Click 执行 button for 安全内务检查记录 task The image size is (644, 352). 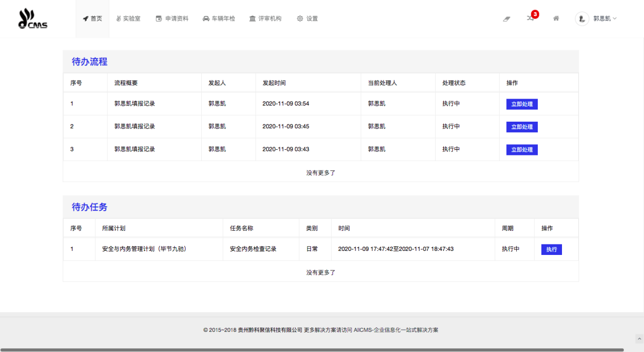pyautogui.click(x=551, y=249)
